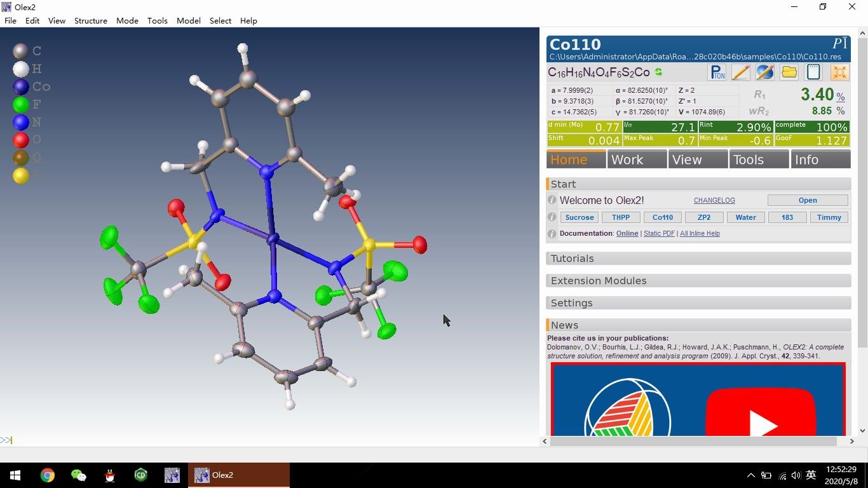Click the YouTube video thumbnail in News
This screenshot has width=868, height=488.
698,399
